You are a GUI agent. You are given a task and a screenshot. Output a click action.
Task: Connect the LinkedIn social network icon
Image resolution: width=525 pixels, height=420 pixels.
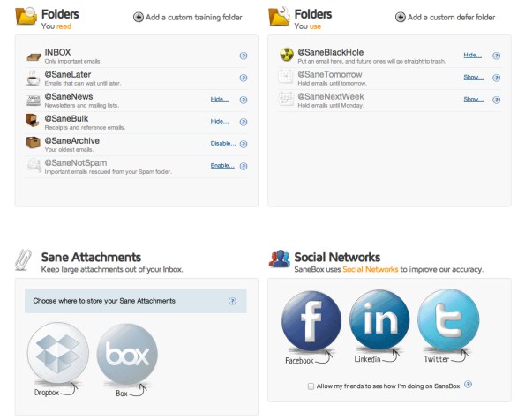click(379, 319)
